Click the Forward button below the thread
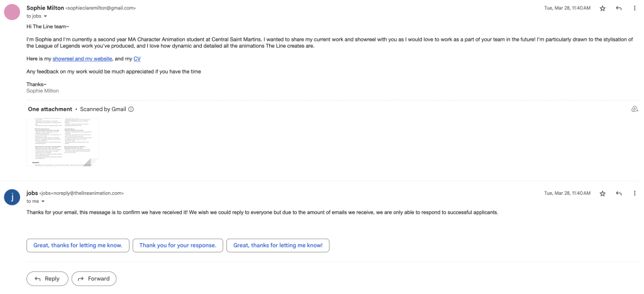 pos(94,279)
